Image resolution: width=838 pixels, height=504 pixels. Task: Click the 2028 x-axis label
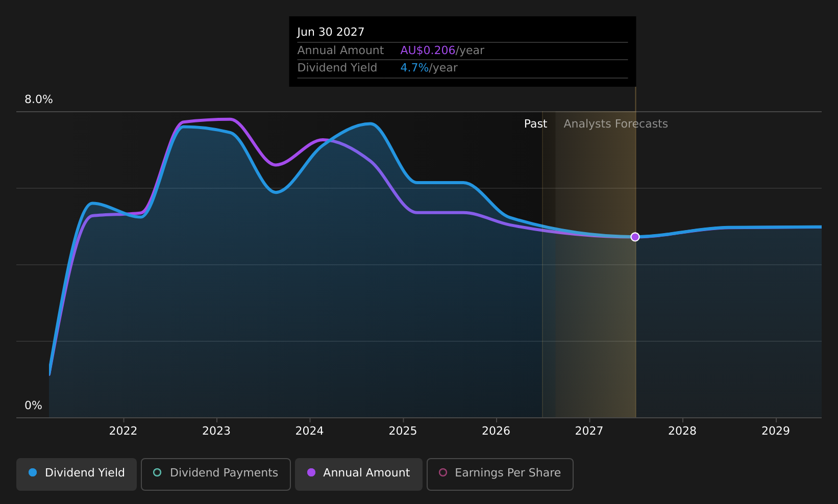682,431
